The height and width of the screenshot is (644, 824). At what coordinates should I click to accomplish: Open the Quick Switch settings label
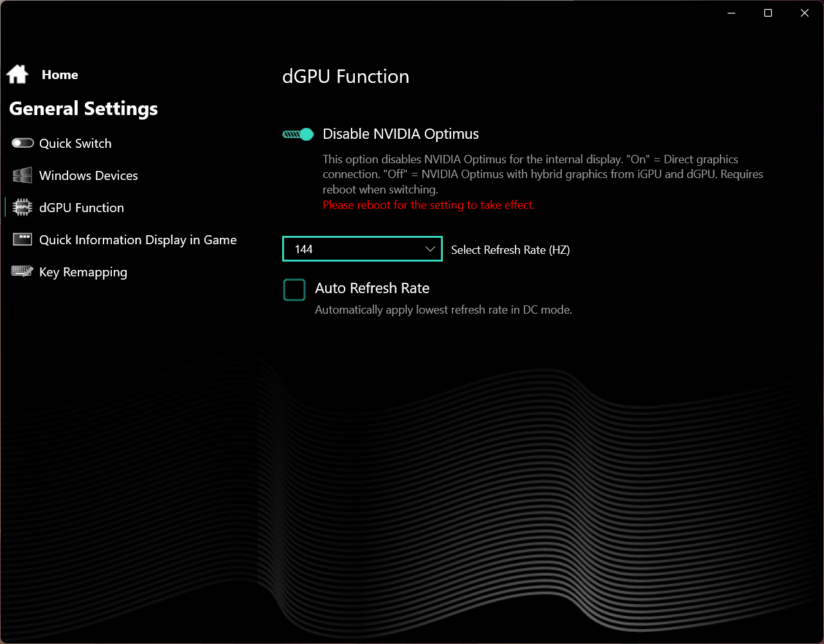(x=75, y=144)
